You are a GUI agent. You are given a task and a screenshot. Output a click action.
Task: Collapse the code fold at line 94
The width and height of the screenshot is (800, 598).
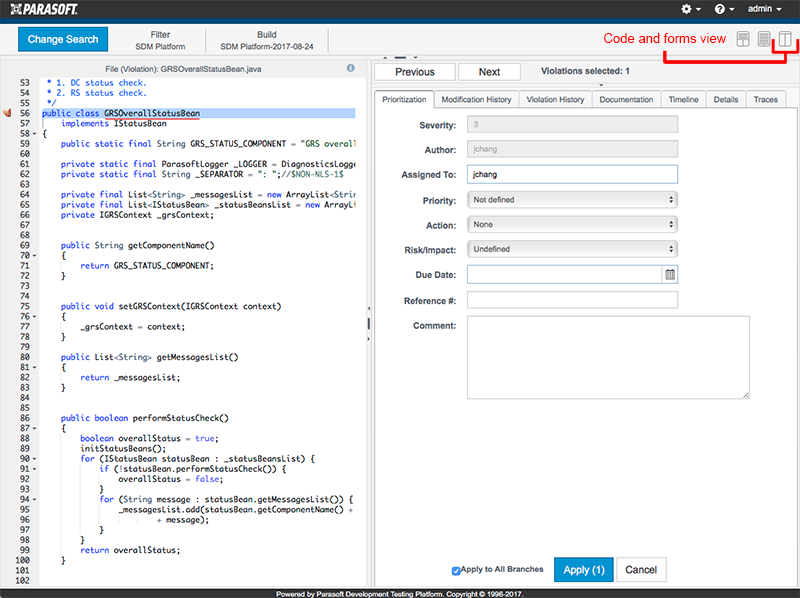click(x=34, y=500)
